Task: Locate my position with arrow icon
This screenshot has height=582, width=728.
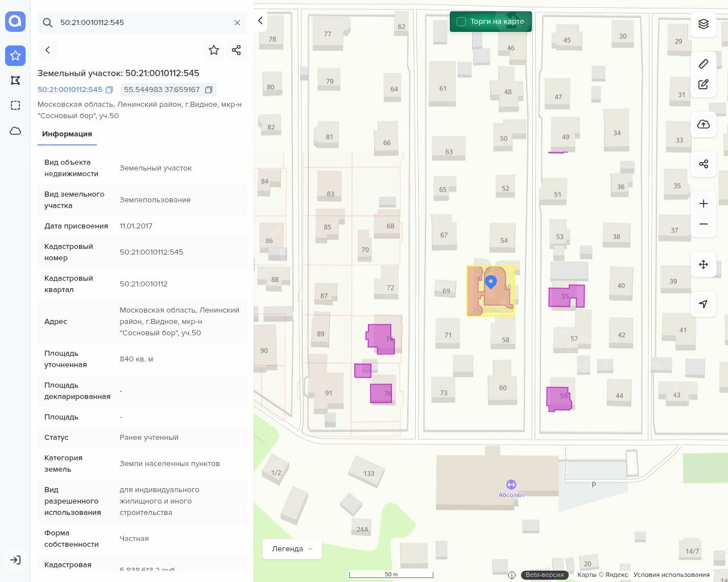Action: (x=704, y=304)
